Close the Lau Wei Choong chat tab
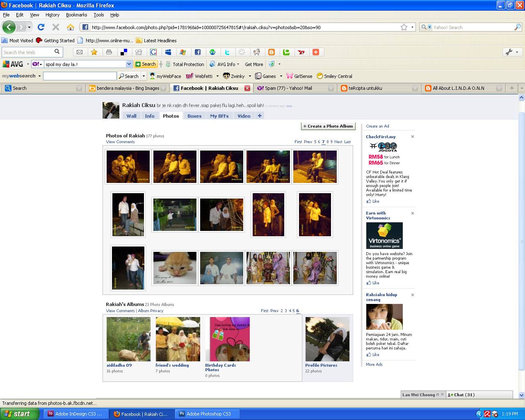 tap(442, 395)
